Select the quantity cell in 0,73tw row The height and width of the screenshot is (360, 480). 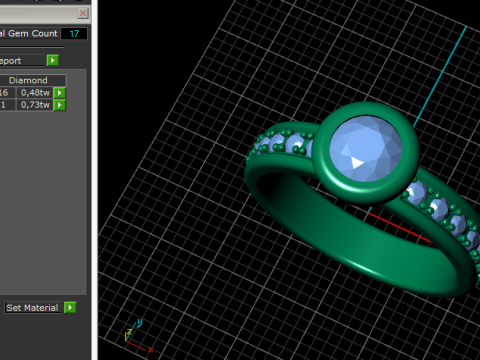pyautogui.click(x=7, y=105)
